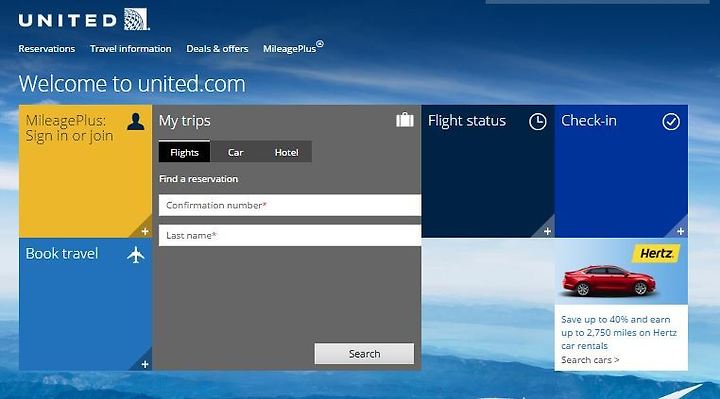Open the MileagePlus menu
720x399 pixels.
coord(293,48)
